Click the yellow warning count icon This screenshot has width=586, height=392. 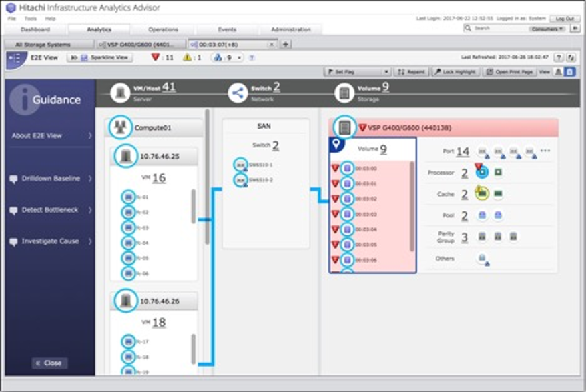click(x=188, y=57)
